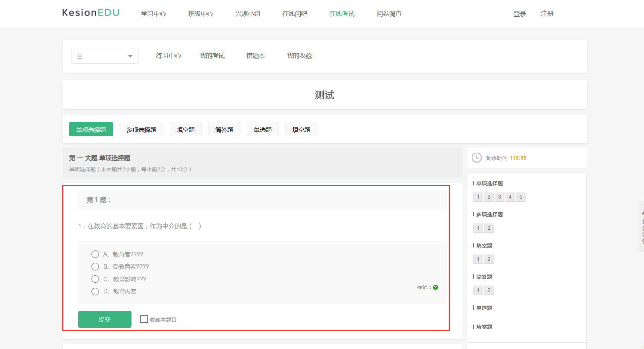The height and width of the screenshot is (349, 644).
Task: Click the 登录 link
Action: click(520, 14)
